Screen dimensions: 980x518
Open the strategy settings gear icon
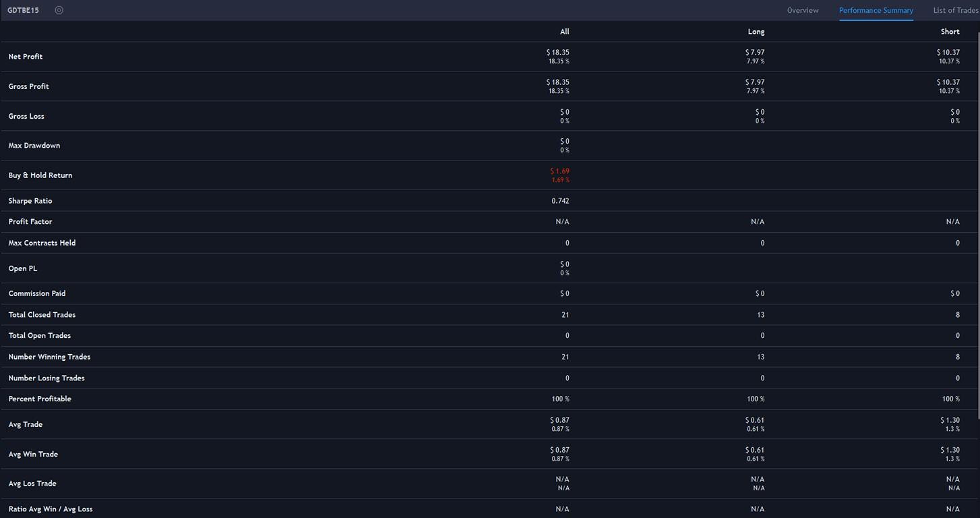tap(59, 10)
